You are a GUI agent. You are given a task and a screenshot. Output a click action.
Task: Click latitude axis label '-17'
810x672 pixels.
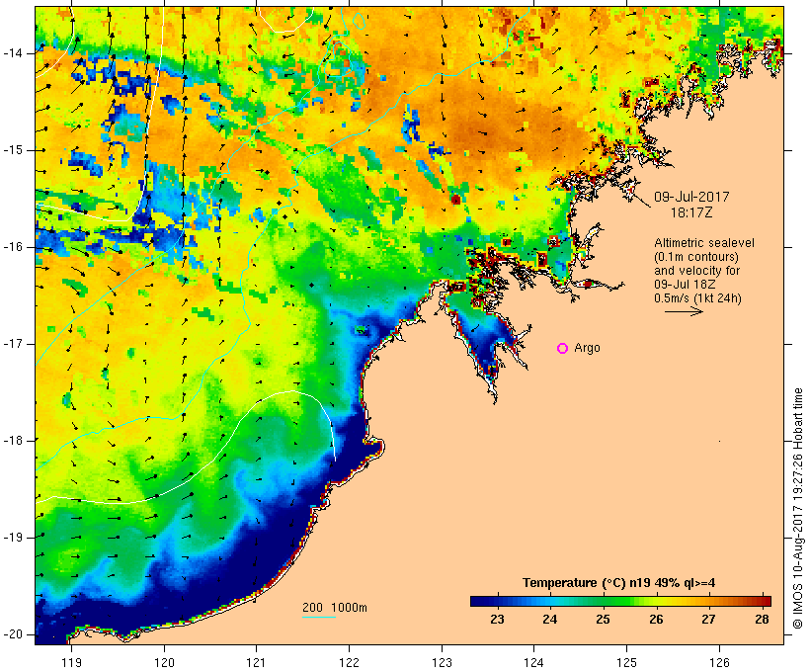(x=13, y=344)
